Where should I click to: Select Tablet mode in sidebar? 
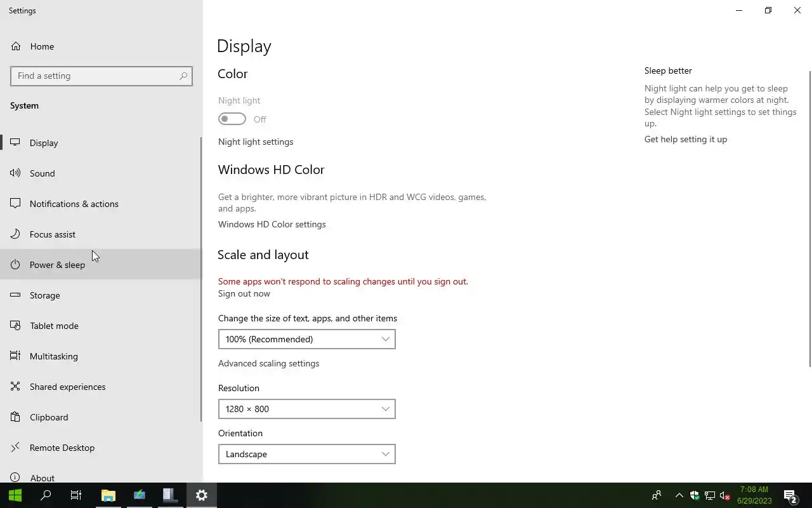[101, 326]
